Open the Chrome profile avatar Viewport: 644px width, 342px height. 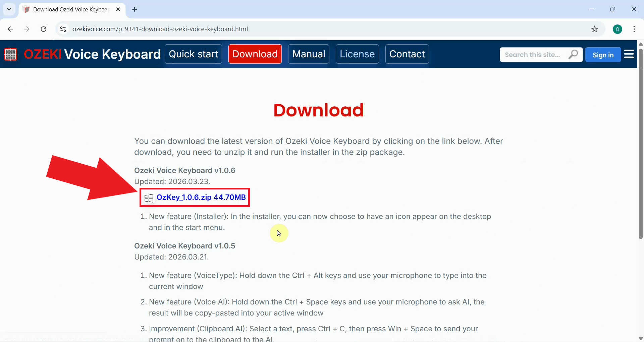618,29
